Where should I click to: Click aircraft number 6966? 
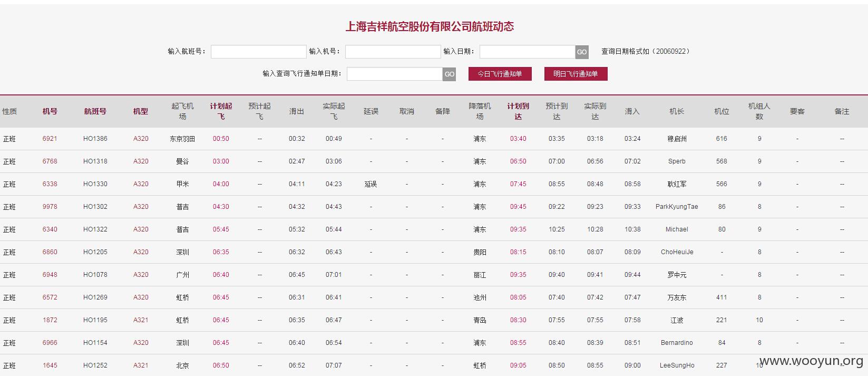coord(50,343)
